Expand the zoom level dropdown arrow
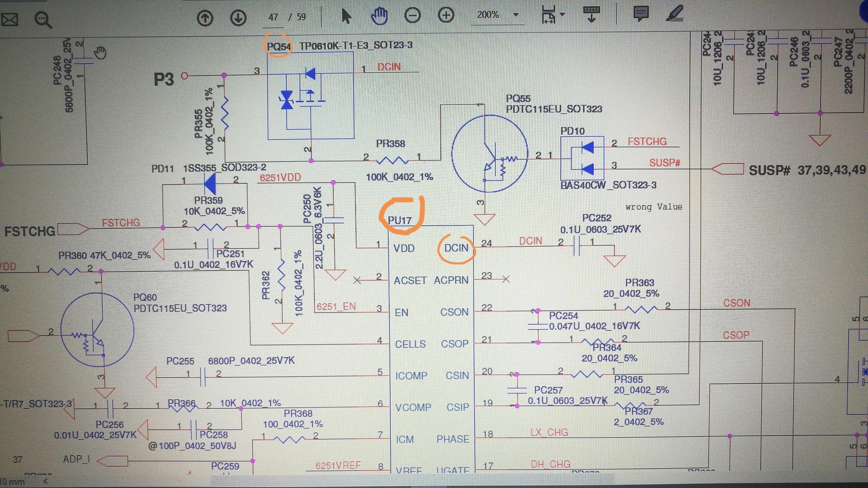The width and height of the screenshot is (868, 488). (x=516, y=15)
